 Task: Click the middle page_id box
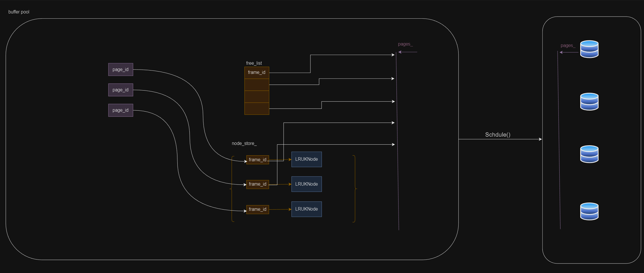pos(121,90)
